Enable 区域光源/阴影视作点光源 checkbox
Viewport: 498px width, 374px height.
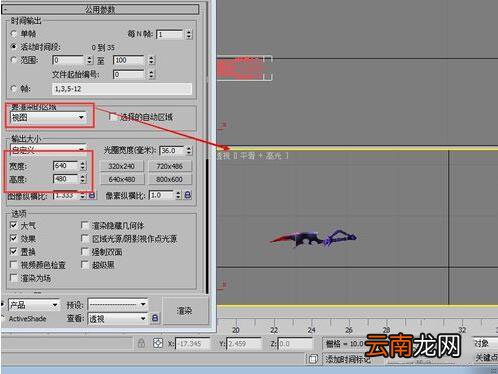click(85, 238)
